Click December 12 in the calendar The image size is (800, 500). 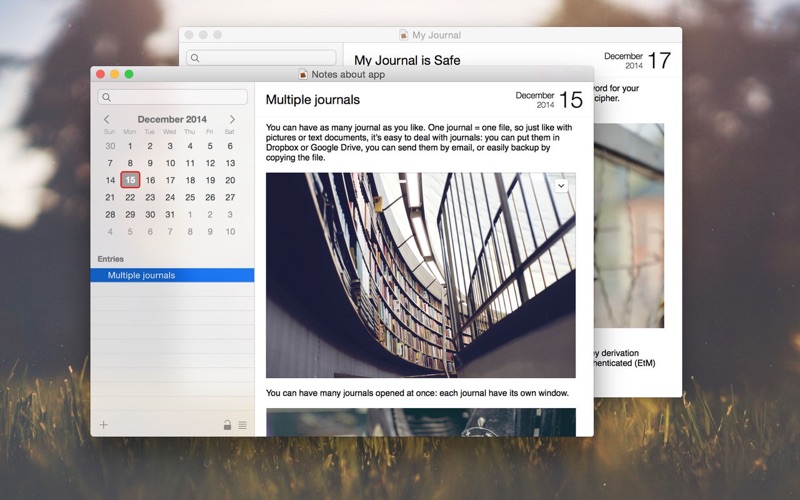tap(210, 163)
